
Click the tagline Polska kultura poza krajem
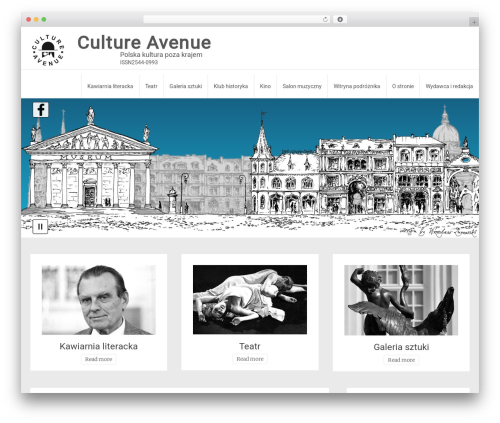(161, 55)
